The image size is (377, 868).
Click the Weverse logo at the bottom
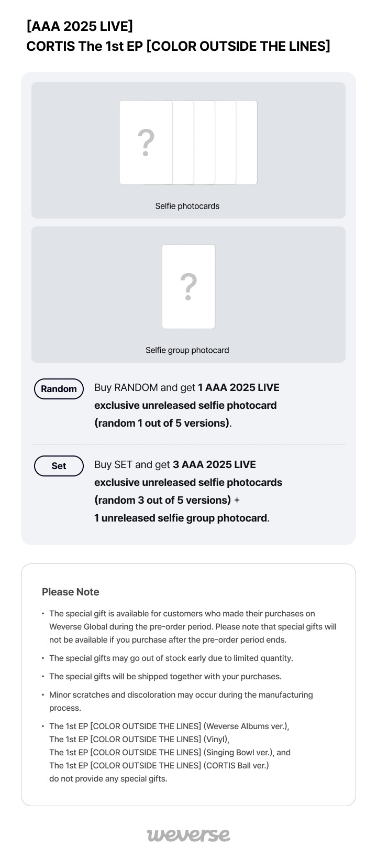click(188, 835)
